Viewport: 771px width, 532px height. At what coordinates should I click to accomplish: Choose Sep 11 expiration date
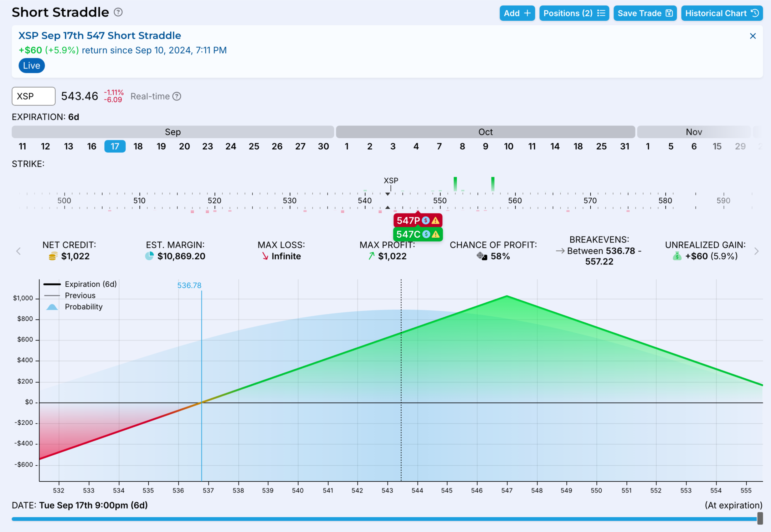[22, 146]
